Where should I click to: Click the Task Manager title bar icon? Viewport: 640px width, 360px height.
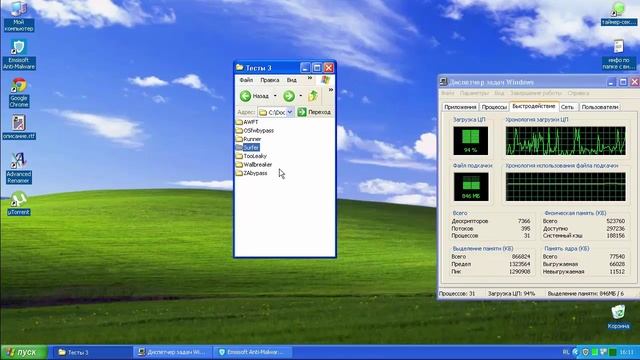(x=444, y=82)
